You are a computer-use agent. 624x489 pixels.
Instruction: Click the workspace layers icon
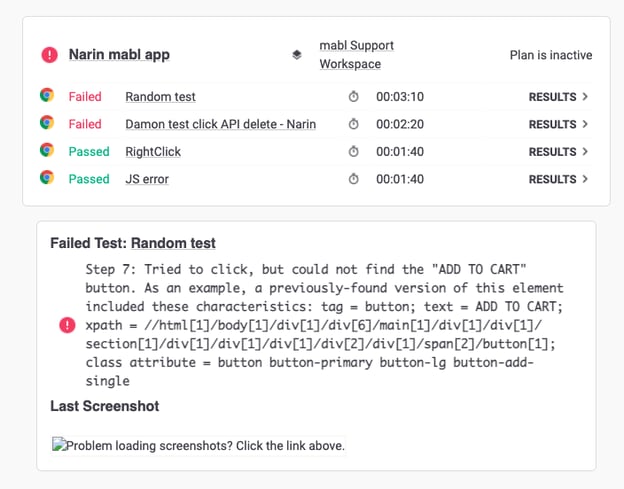pos(297,55)
